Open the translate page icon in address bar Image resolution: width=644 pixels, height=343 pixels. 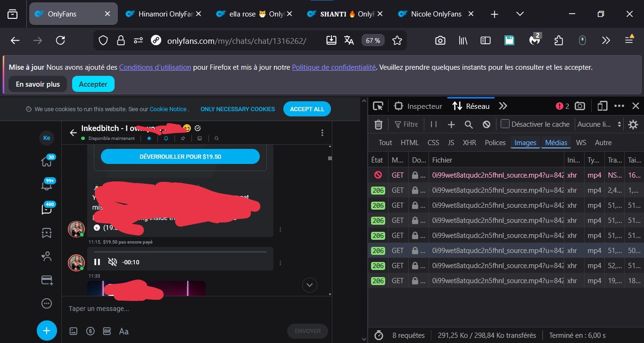pyautogui.click(x=349, y=41)
